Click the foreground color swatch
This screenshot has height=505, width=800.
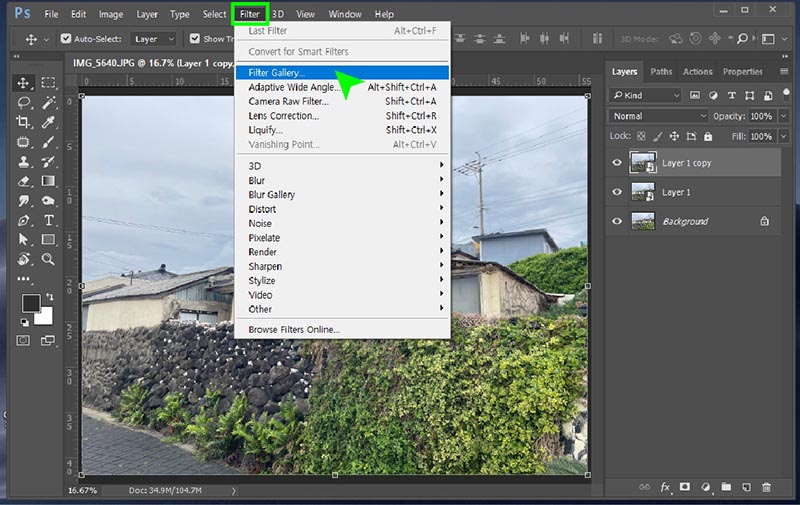click(30, 302)
